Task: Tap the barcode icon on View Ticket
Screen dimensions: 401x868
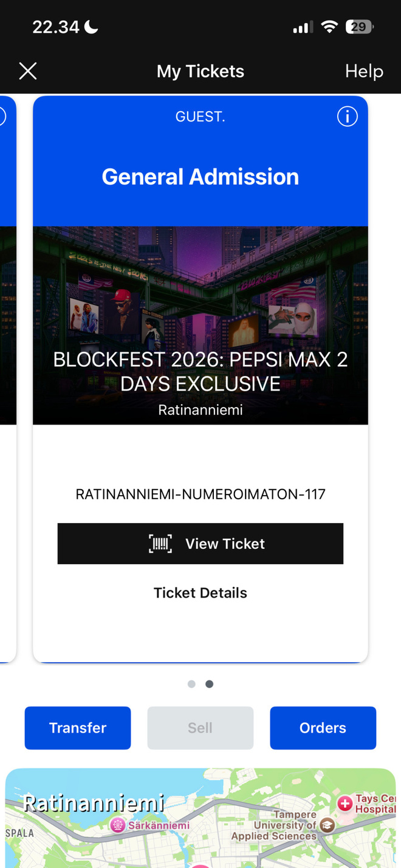Action: (x=160, y=544)
